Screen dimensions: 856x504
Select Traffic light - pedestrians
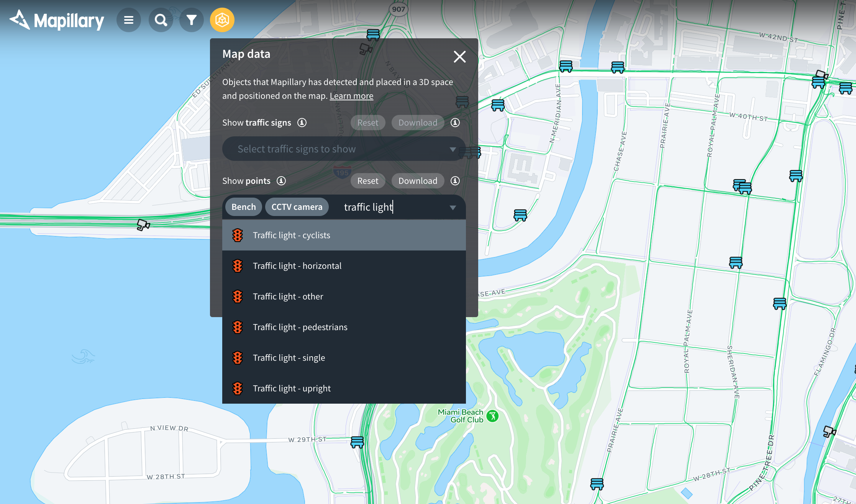(x=344, y=327)
